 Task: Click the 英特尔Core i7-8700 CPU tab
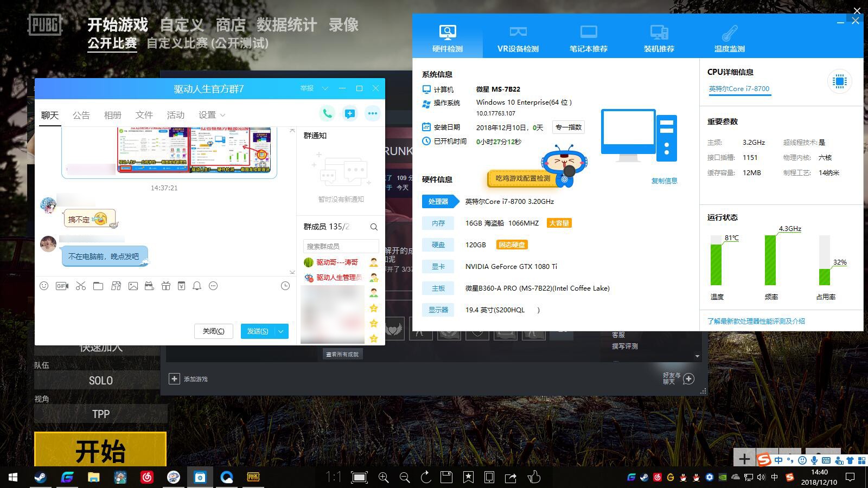(739, 89)
